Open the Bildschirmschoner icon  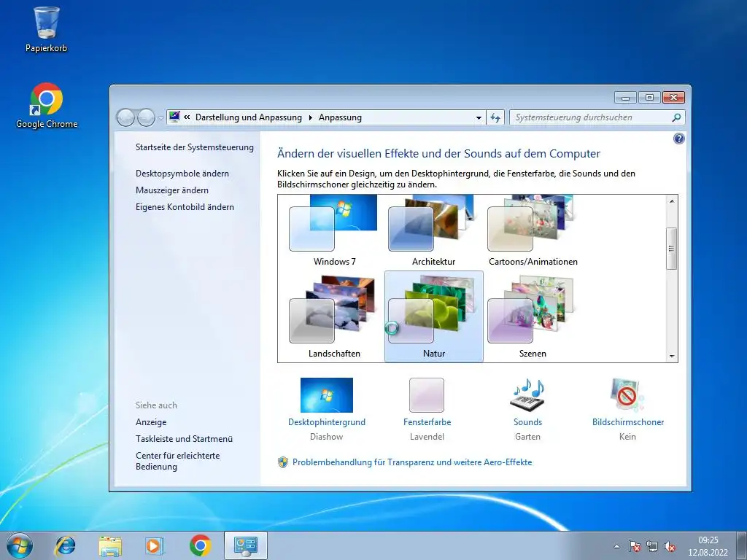627,395
